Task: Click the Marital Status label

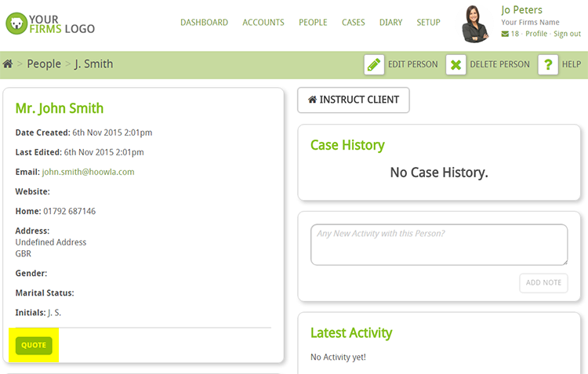Action: (x=45, y=293)
